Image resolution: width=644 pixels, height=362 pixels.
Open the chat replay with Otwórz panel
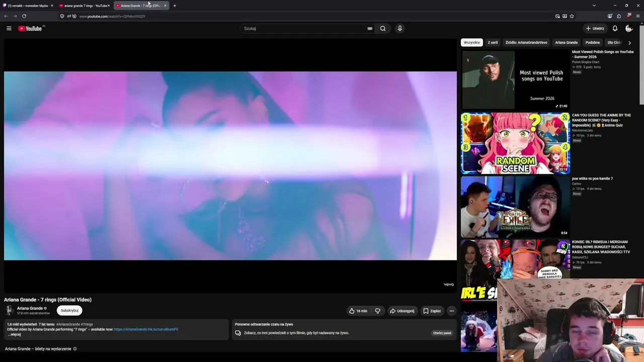tap(442, 333)
